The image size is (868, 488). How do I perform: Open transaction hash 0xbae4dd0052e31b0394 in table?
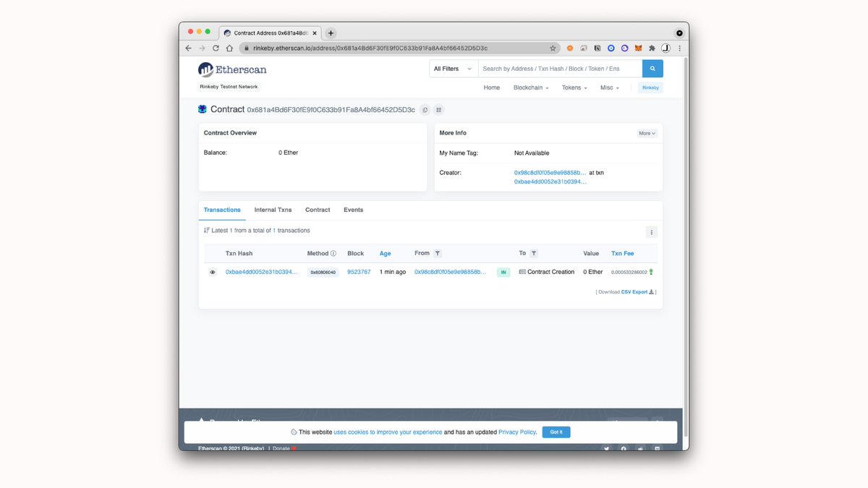[261, 272]
